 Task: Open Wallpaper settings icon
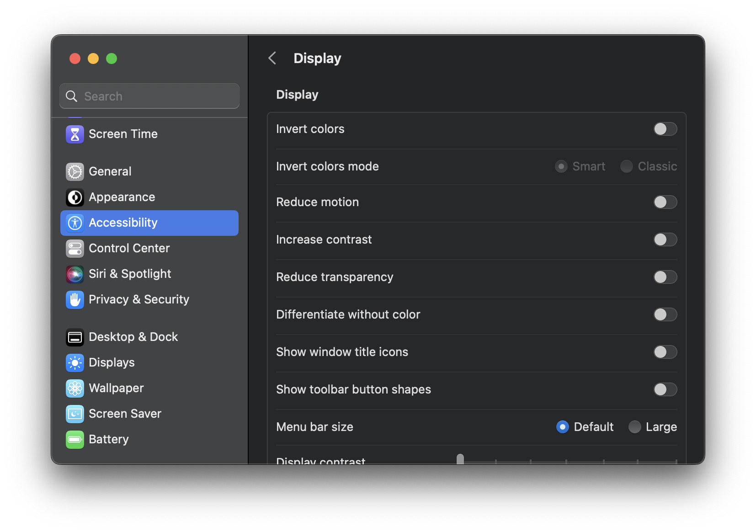tap(75, 388)
